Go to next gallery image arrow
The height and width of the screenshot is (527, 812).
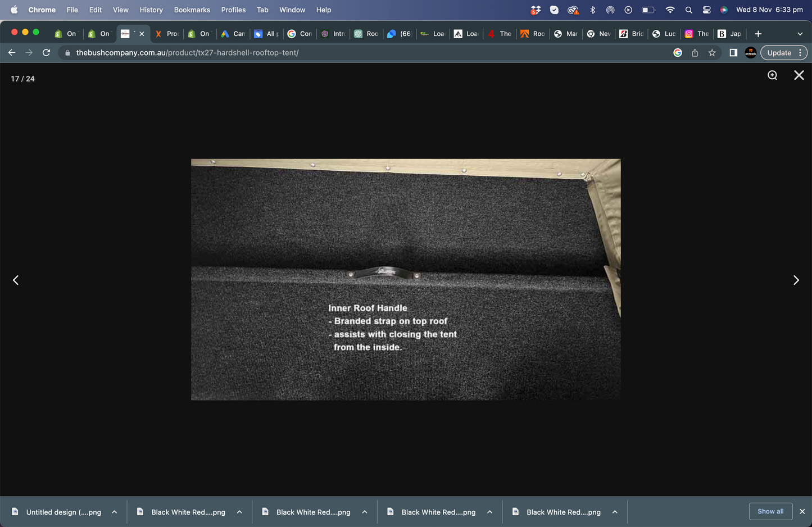[796, 280]
